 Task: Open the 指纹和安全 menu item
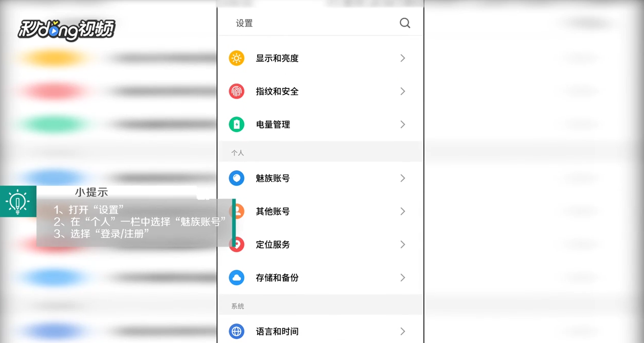pyautogui.click(x=277, y=91)
